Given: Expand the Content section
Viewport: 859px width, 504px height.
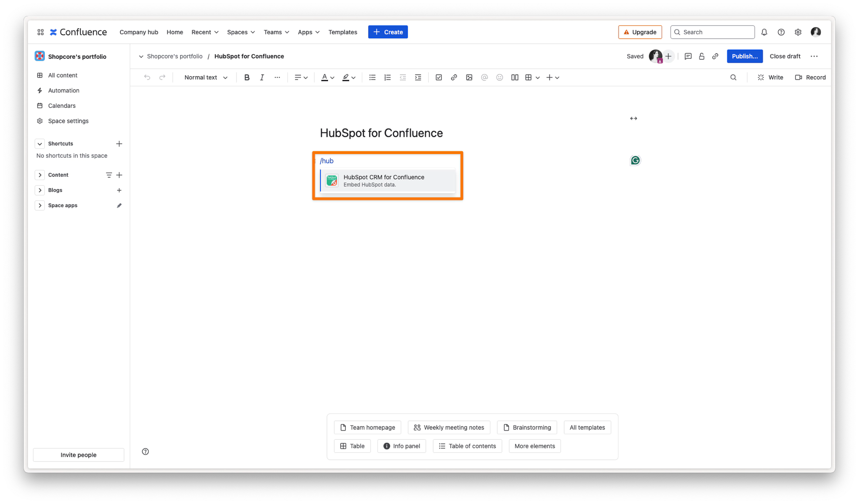Looking at the screenshot, I should pos(40,175).
